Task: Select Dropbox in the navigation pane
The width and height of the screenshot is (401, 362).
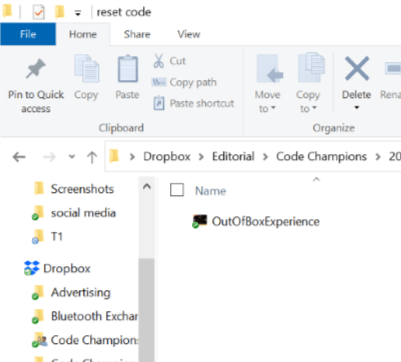Action: (x=67, y=269)
